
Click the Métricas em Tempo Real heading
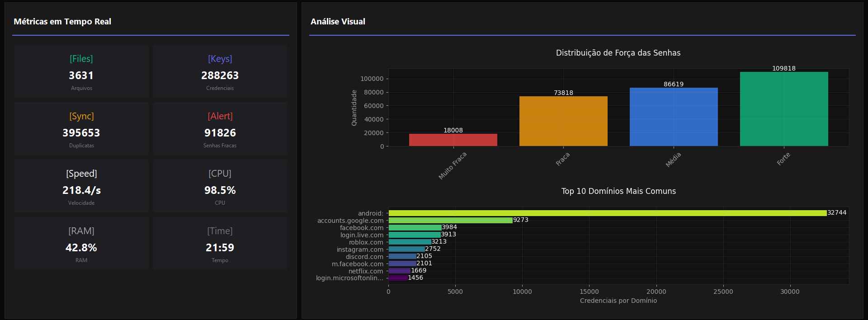point(62,22)
